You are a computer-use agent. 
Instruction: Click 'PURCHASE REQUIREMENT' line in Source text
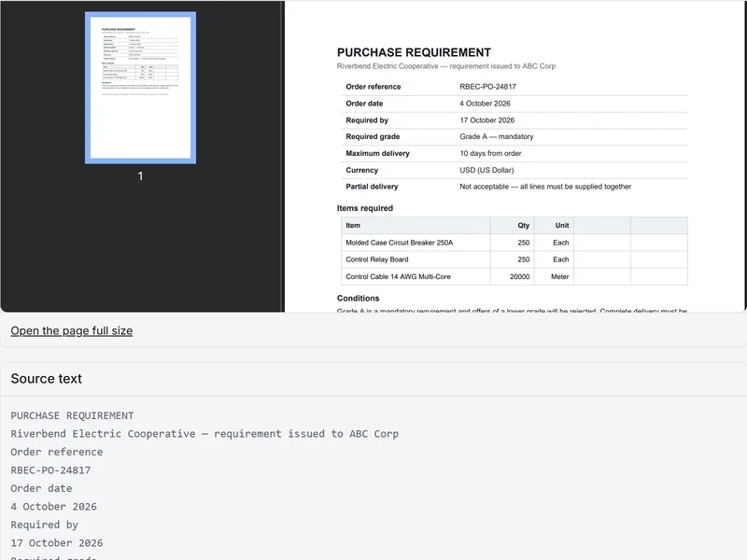[x=72, y=415]
